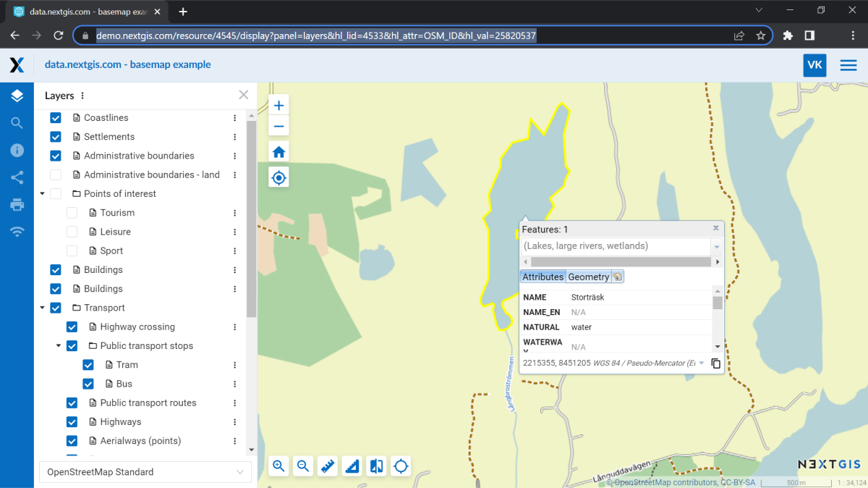Enable the Tourism layer checkbox

click(x=71, y=212)
